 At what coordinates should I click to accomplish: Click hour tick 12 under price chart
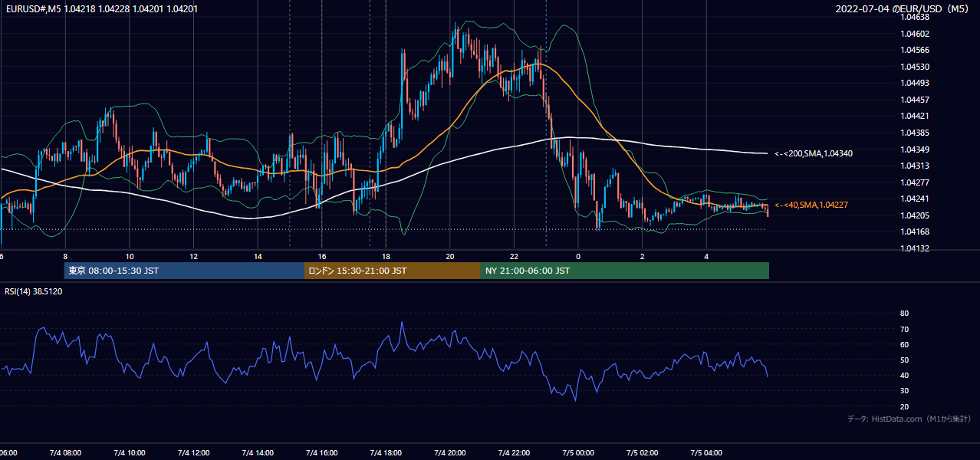tap(194, 256)
